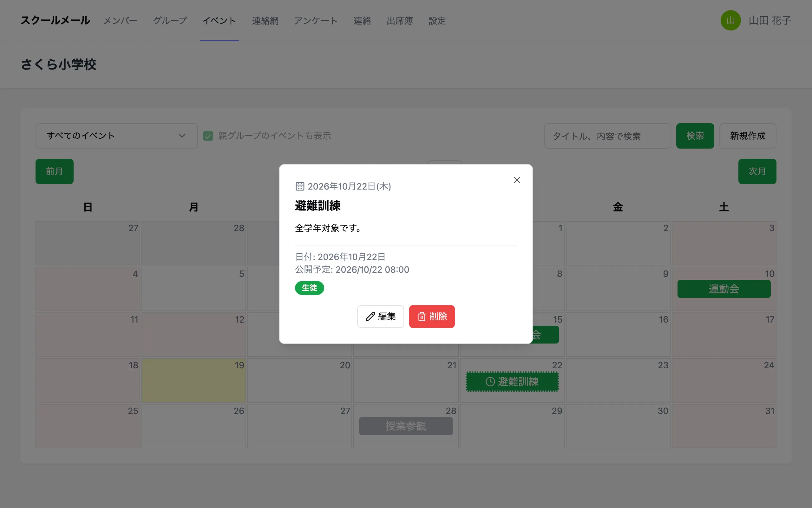Select the イベント tab

[219, 21]
